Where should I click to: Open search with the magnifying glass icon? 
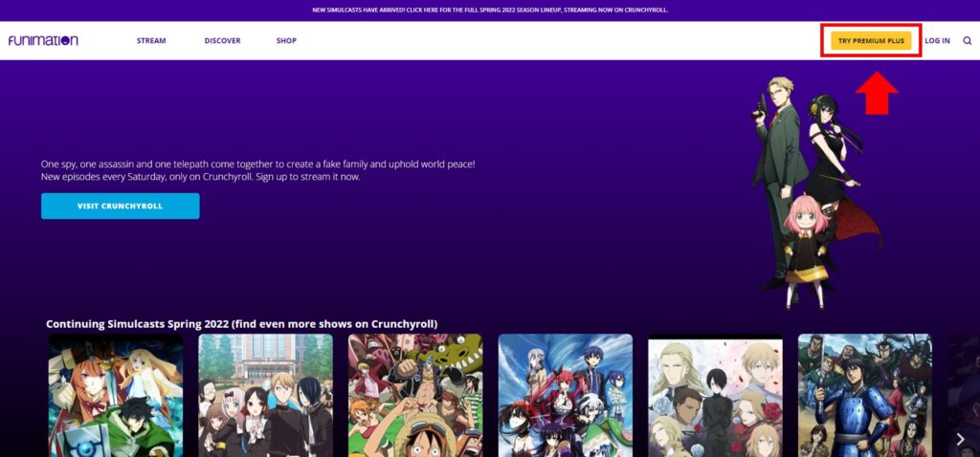967,41
